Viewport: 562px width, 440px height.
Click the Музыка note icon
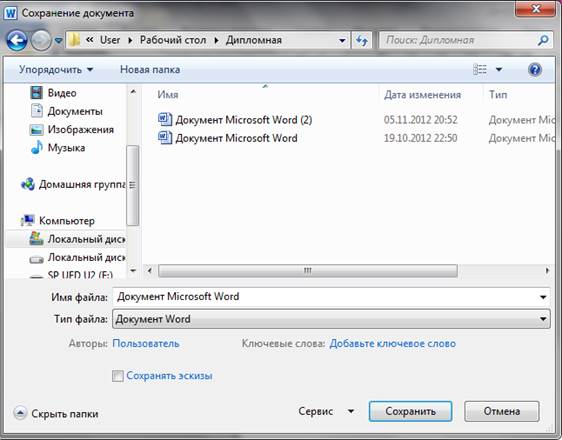[x=37, y=147]
